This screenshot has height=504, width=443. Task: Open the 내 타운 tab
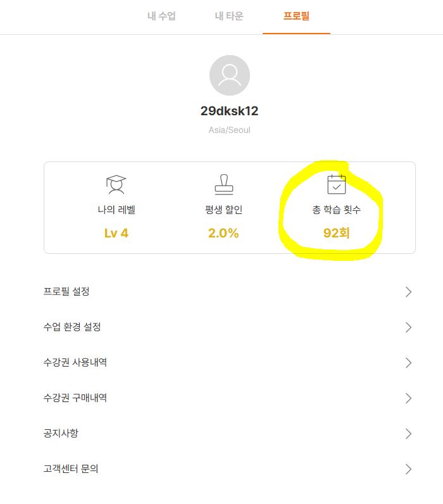coord(229,16)
